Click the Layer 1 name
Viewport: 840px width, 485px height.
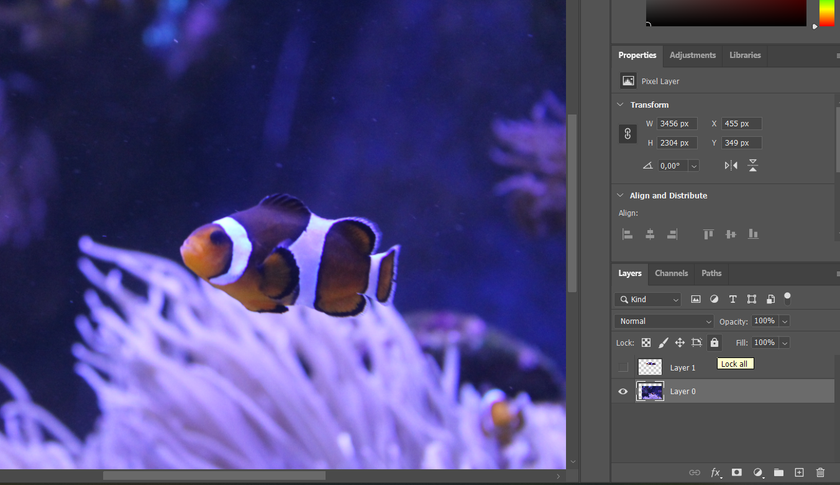click(x=682, y=368)
